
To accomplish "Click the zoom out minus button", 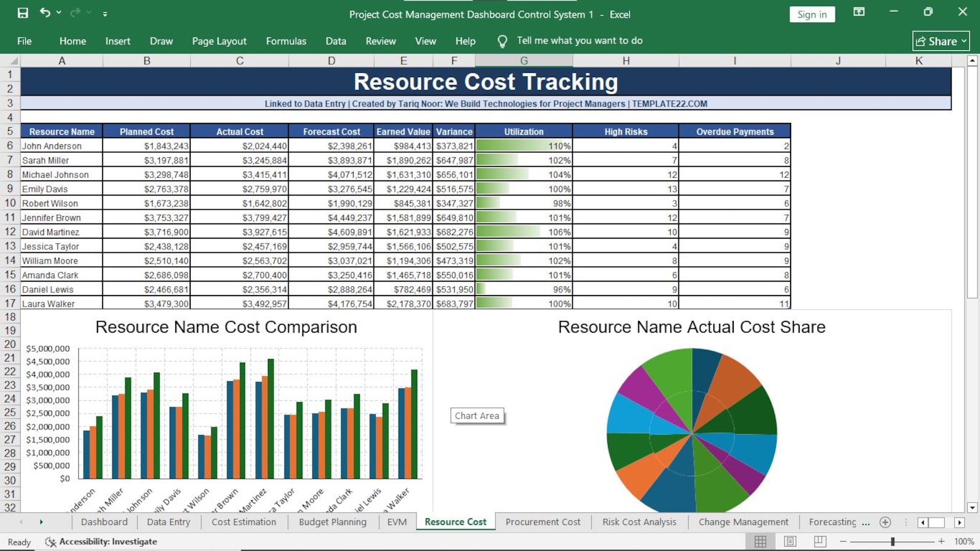I will pos(843,541).
